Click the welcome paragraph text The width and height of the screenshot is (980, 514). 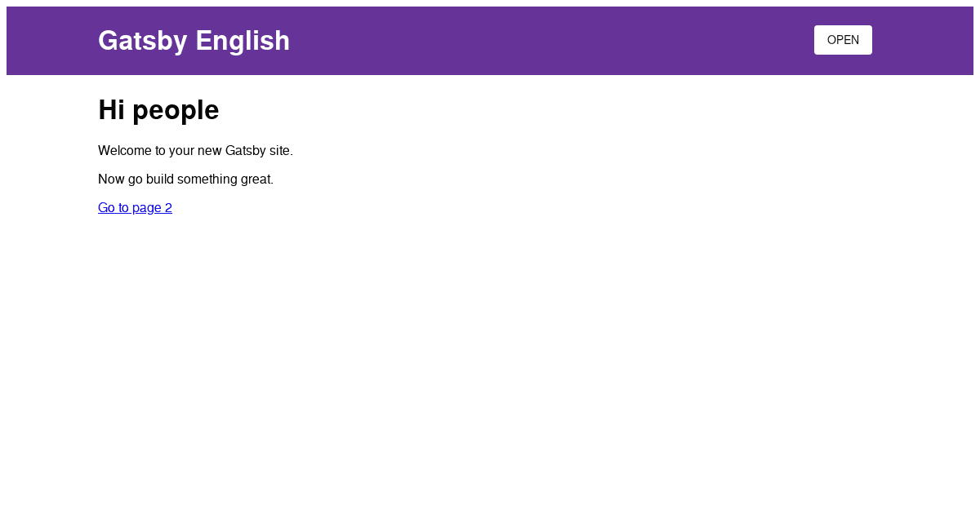point(195,150)
